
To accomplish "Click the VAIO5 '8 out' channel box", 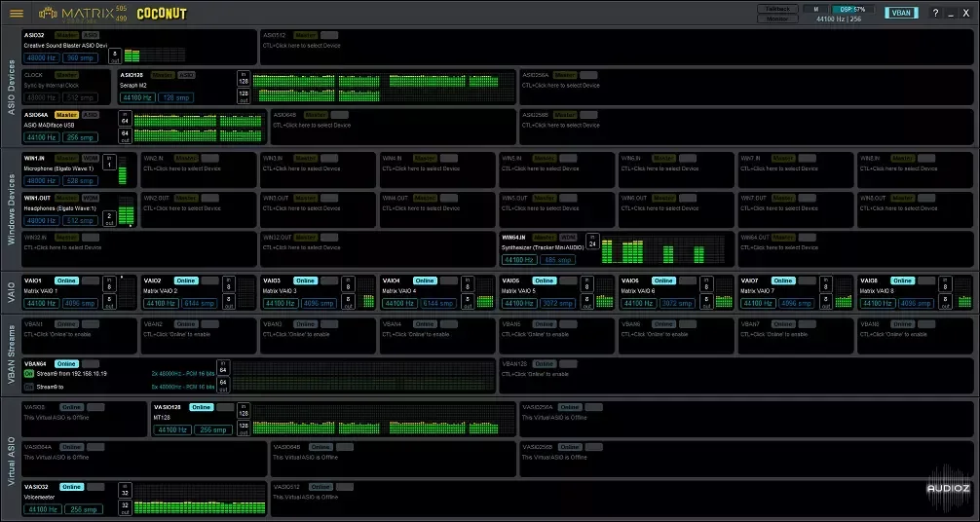I will click(x=586, y=301).
